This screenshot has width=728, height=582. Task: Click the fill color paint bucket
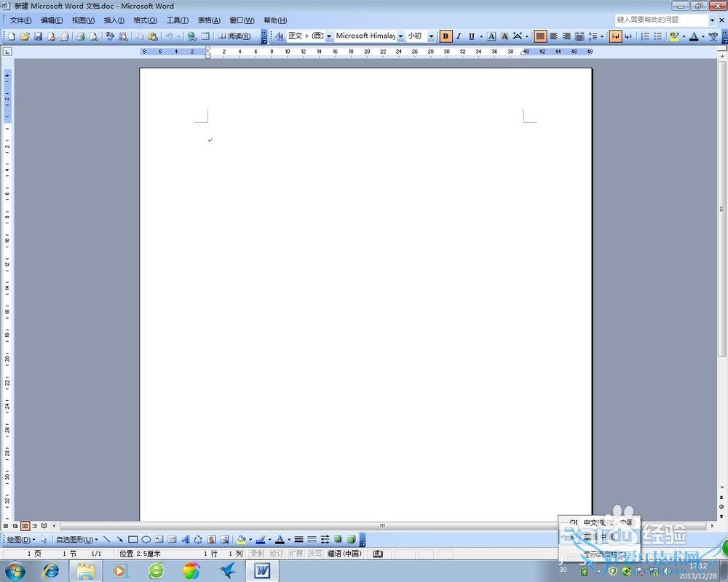tap(241, 539)
